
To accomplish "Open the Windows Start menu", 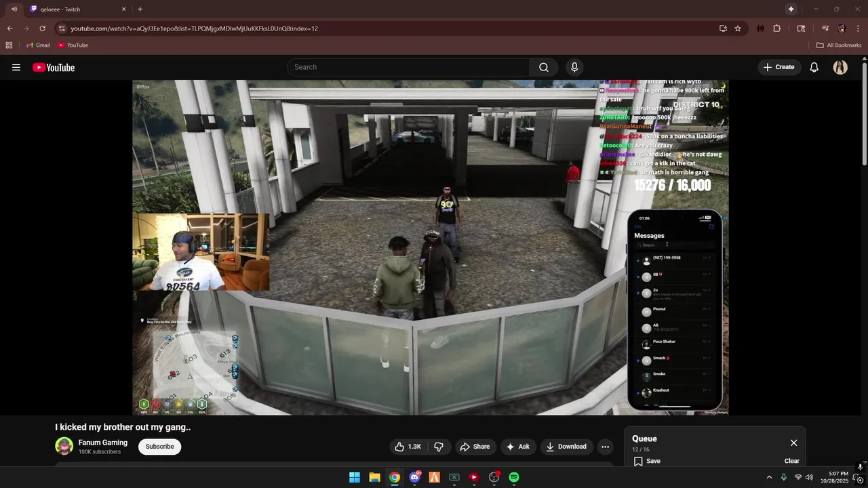I will tap(355, 477).
